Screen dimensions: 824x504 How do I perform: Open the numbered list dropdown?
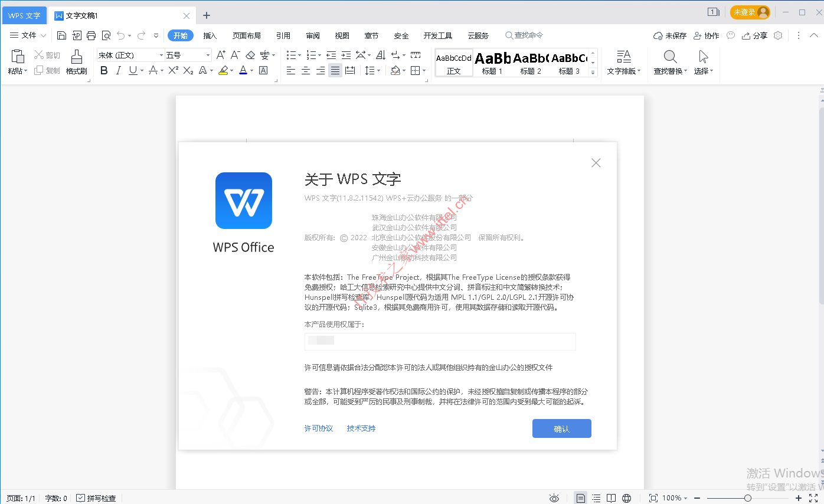(319, 55)
